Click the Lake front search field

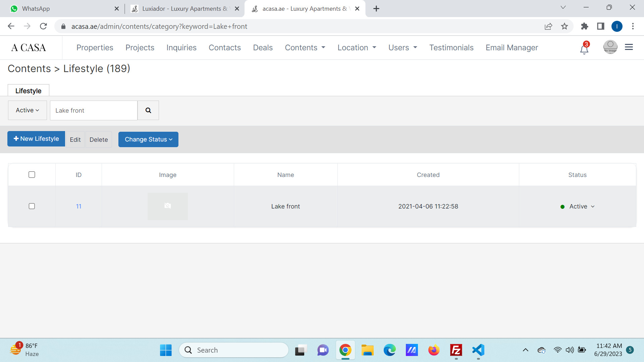(x=94, y=110)
